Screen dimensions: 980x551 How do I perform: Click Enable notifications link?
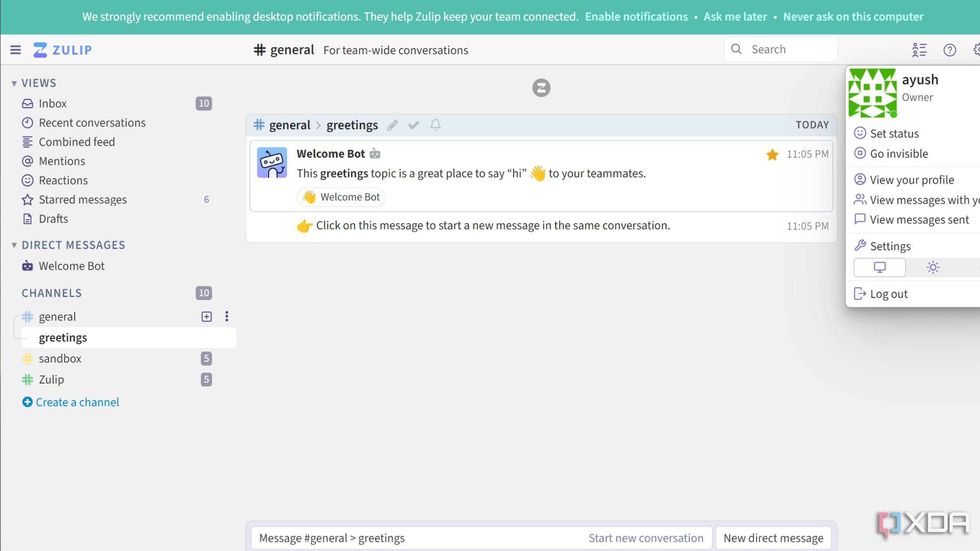click(637, 17)
